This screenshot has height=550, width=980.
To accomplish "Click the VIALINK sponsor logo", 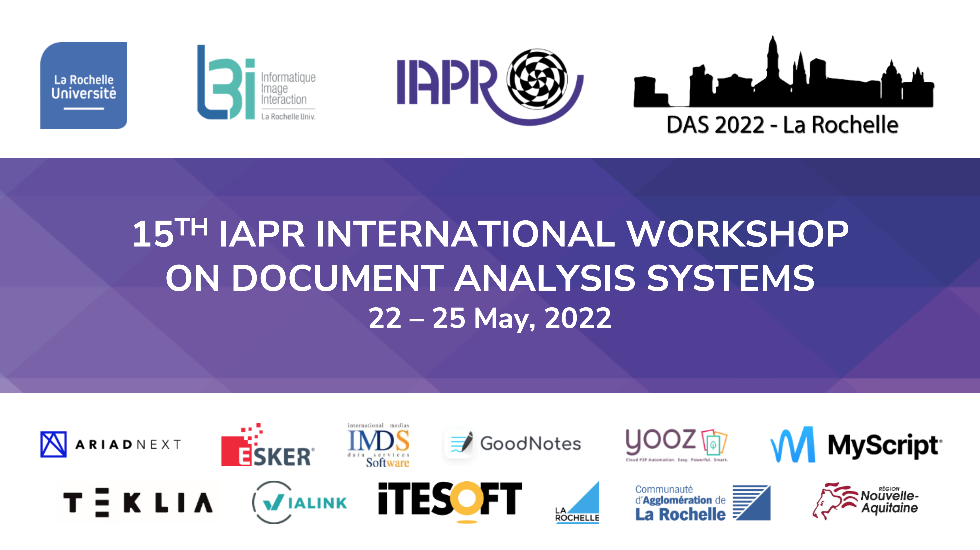I will point(299,503).
